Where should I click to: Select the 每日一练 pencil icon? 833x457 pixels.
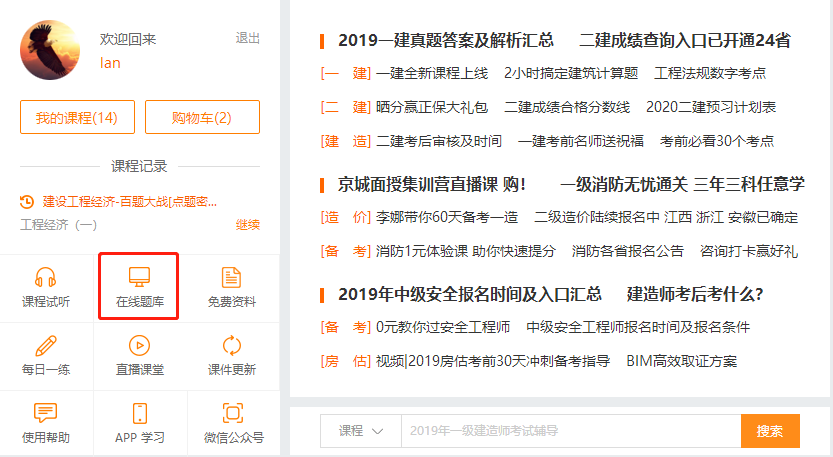point(46,346)
